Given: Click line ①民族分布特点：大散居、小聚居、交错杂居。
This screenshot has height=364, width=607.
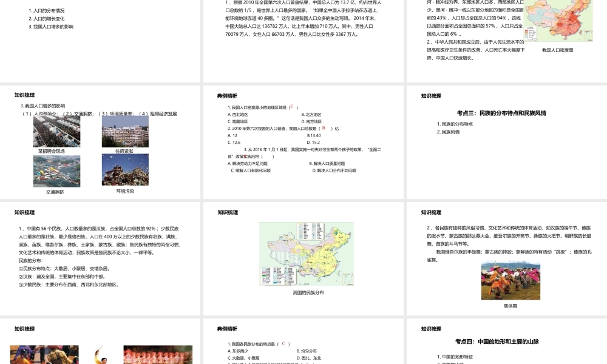Looking at the screenshot, I should tap(66, 269).
